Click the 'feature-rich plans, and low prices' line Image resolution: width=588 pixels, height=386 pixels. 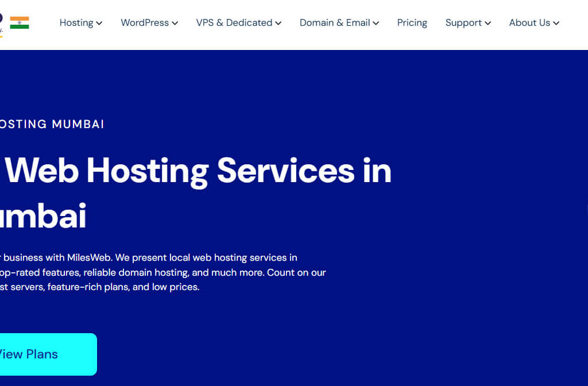(x=100, y=287)
